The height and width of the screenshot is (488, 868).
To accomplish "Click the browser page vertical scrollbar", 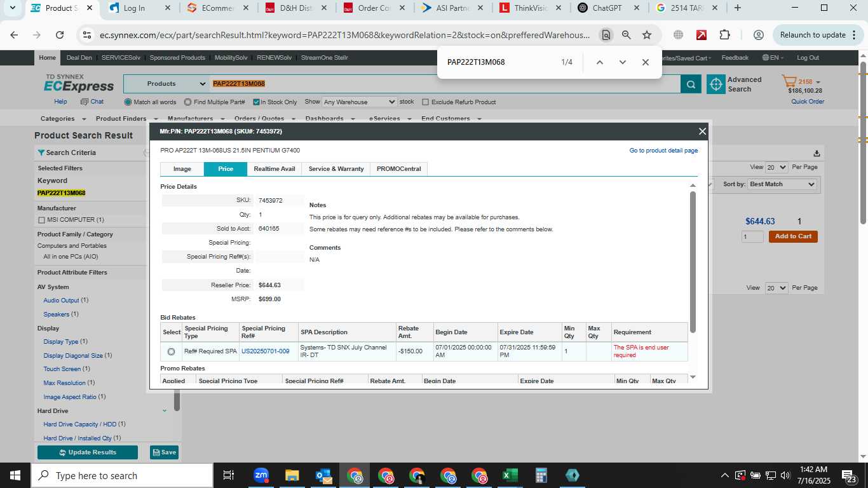I will tap(863, 143).
